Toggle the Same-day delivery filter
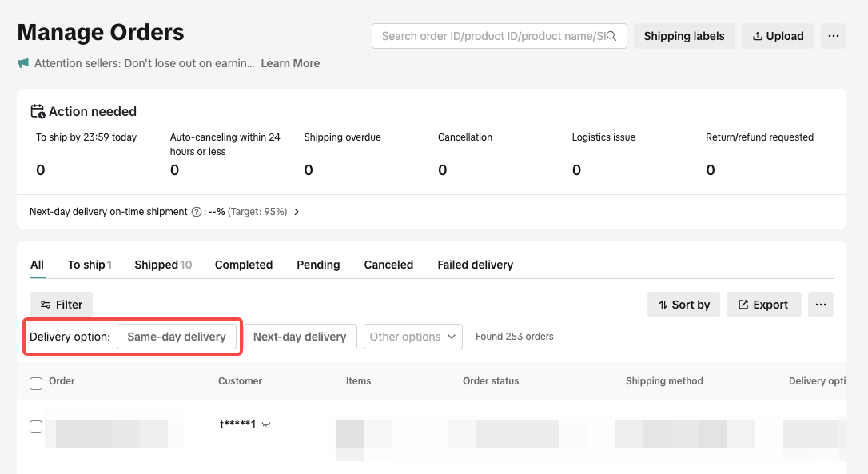 177,337
